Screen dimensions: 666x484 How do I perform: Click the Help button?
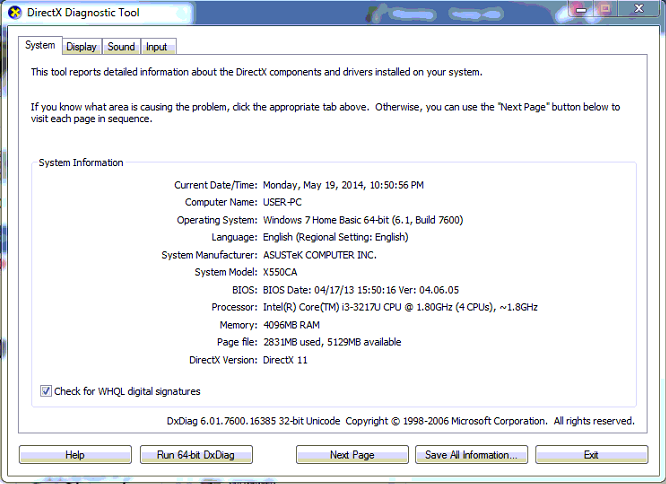click(x=75, y=455)
